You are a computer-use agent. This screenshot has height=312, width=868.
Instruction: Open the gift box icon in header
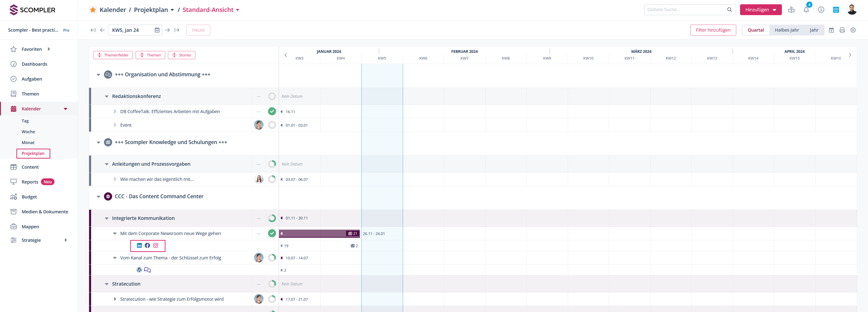[x=791, y=10]
